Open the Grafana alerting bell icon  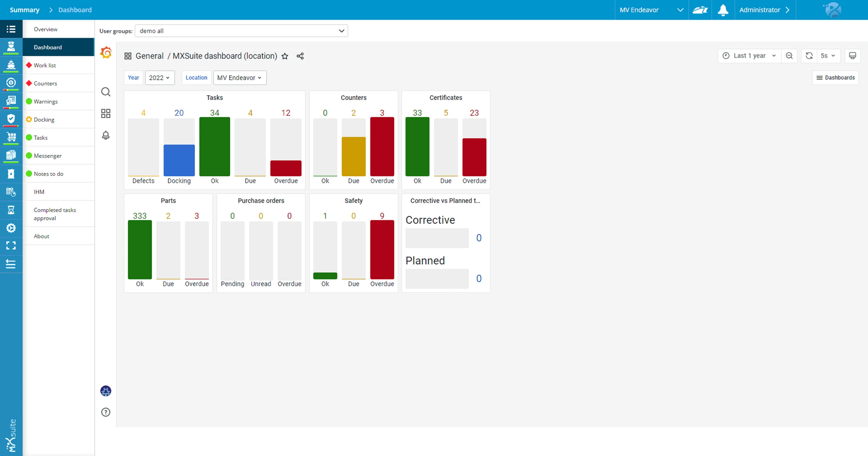click(x=106, y=135)
